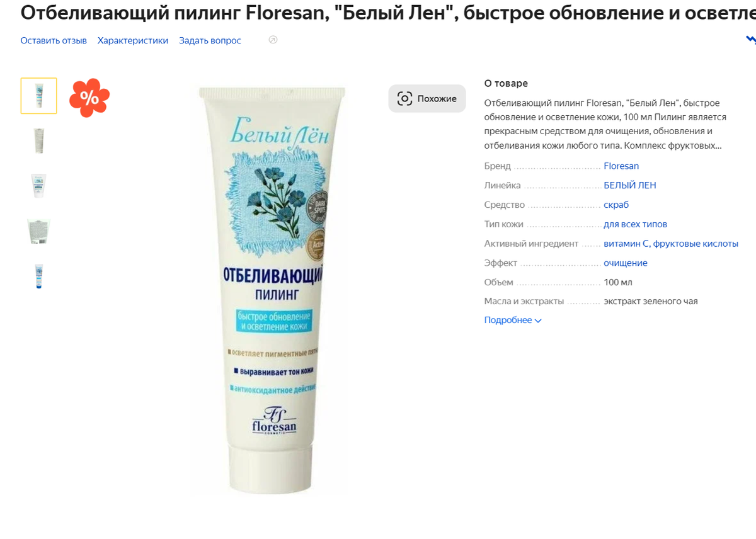The height and width of the screenshot is (539, 756).
Task: Click the small arrow icon beside Задать вопрос
Action: click(x=273, y=40)
